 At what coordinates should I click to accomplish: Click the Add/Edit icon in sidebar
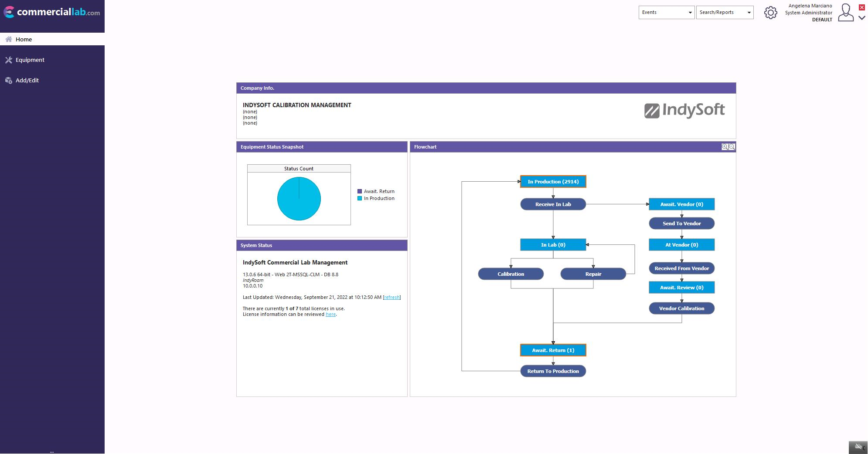pos(8,81)
